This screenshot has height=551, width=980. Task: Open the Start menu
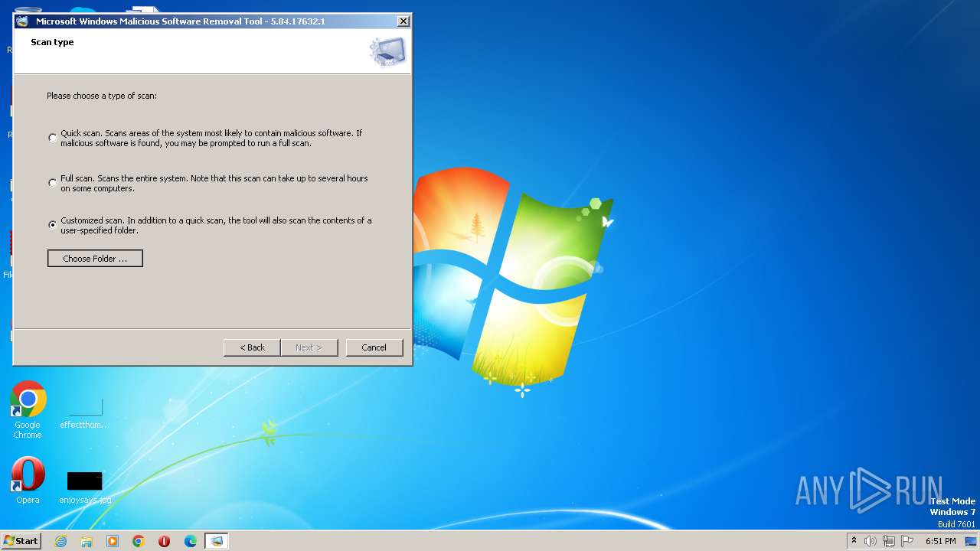[21, 540]
